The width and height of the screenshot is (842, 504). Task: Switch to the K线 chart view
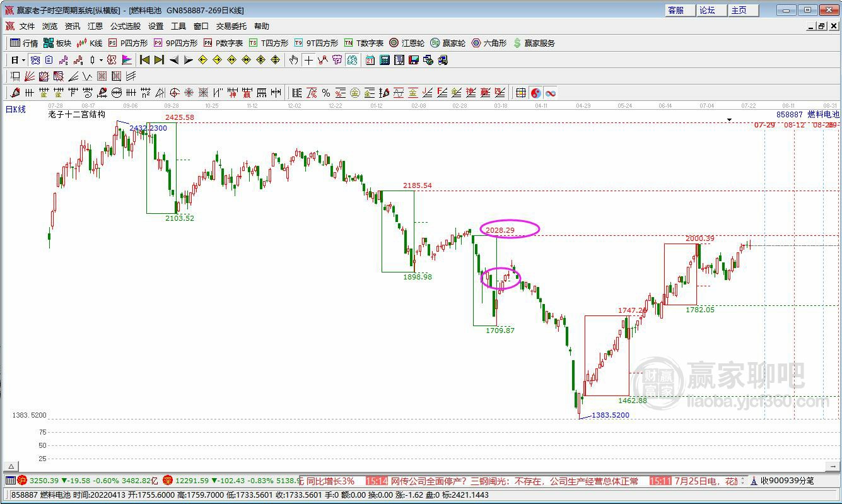pos(89,43)
